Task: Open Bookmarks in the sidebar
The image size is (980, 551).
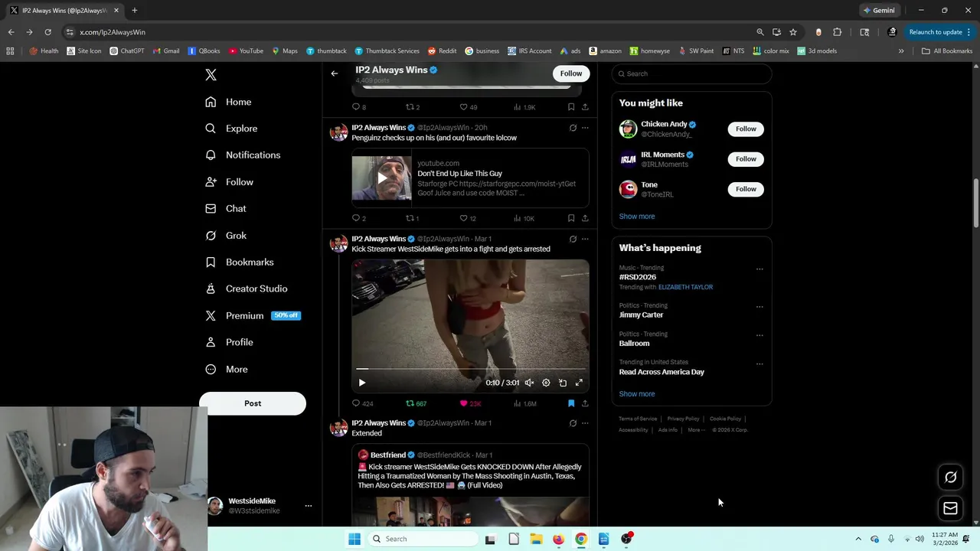Action: (239, 262)
